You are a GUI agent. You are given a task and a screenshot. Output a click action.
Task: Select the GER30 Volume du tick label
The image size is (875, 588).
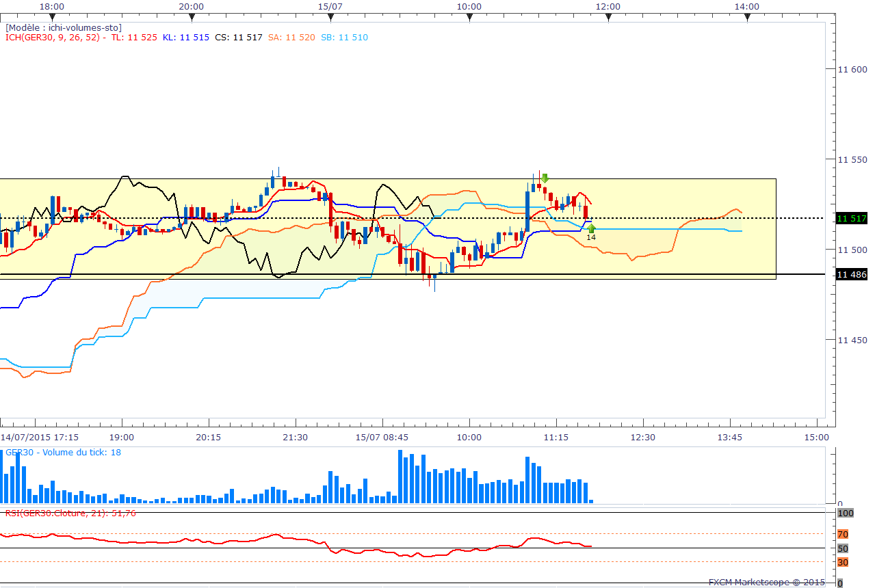point(63,452)
